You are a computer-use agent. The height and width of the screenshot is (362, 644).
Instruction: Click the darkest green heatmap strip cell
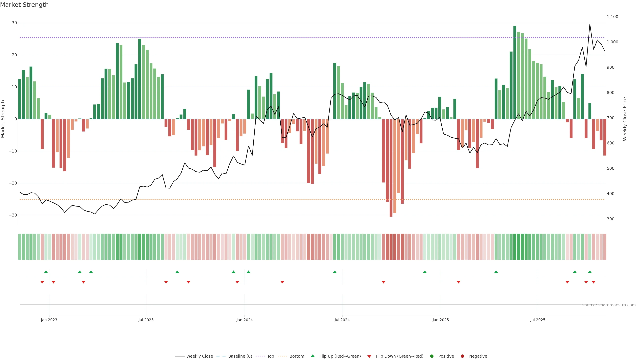515,247
